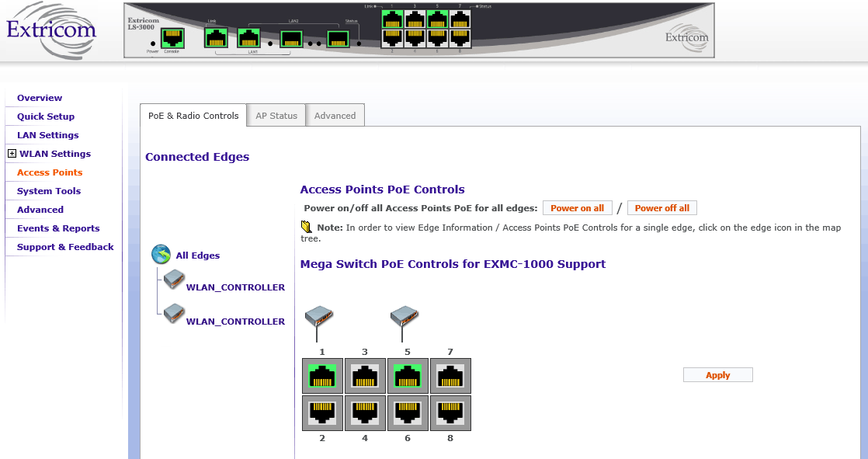Click the access point icon above port 1
The image size is (868, 459).
[319, 317]
